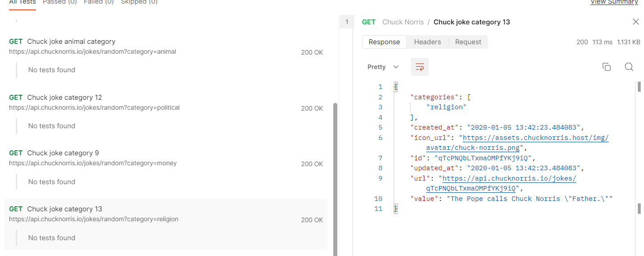Click the 200 status code in response header

(x=582, y=42)
